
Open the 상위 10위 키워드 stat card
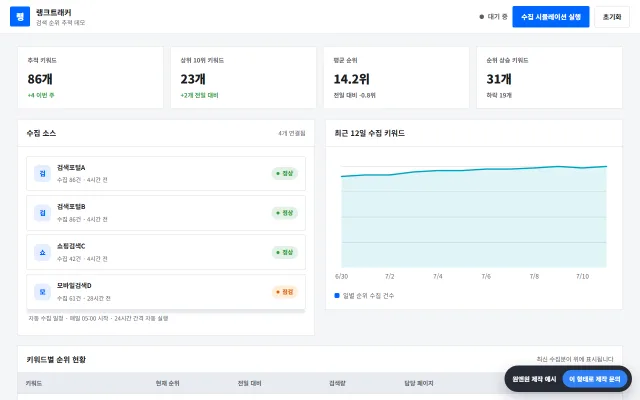[x=243, y=78]
